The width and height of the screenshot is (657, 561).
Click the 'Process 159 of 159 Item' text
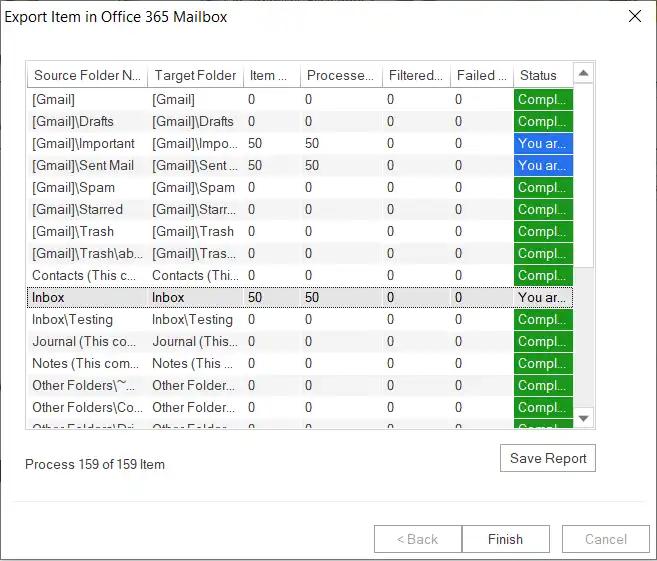coord(95,464)
